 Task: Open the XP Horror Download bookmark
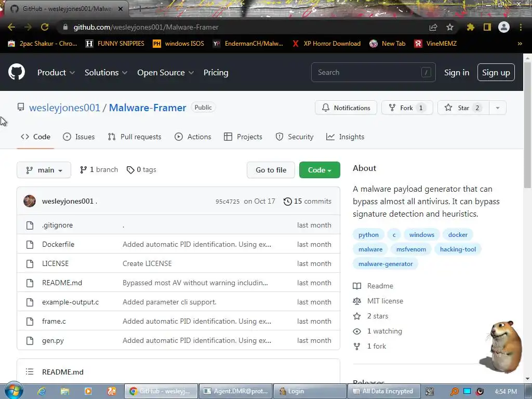[326, 44]
